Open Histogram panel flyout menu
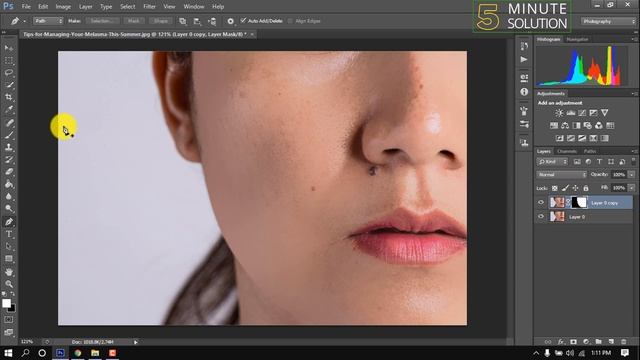The width and height of the screenshot is (640, 360). coord(634,39)
